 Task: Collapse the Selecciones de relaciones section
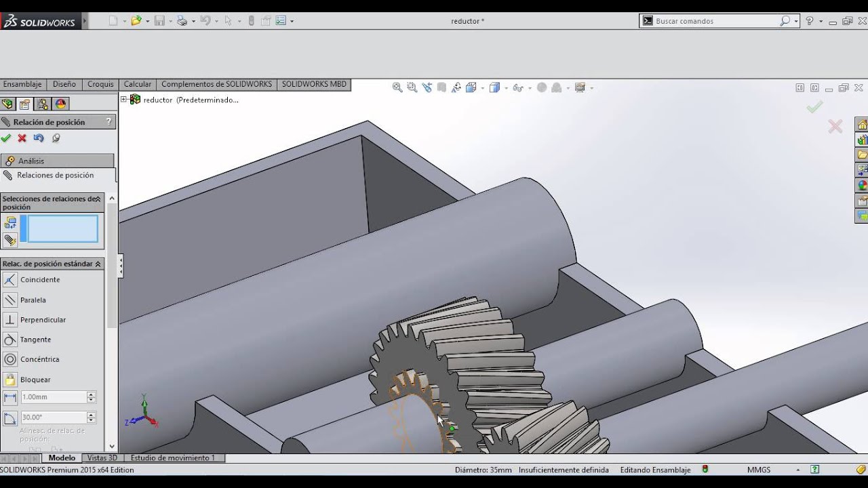point(98,199)
